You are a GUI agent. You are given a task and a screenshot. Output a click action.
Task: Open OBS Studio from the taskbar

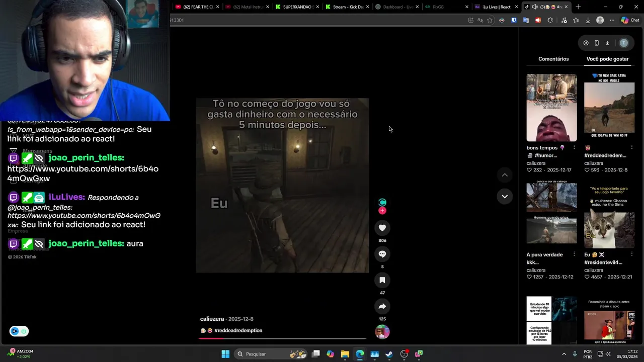pos(404,354)
